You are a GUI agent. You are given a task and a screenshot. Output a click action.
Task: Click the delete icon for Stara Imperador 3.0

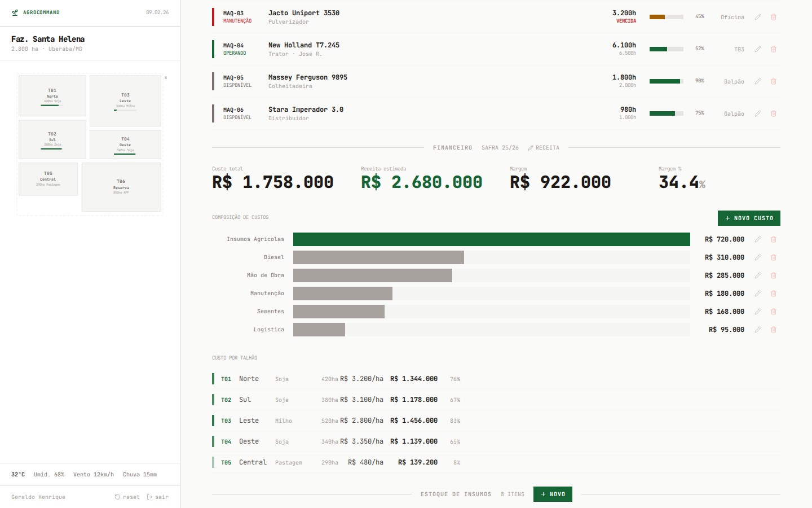[x=774, y=113]
